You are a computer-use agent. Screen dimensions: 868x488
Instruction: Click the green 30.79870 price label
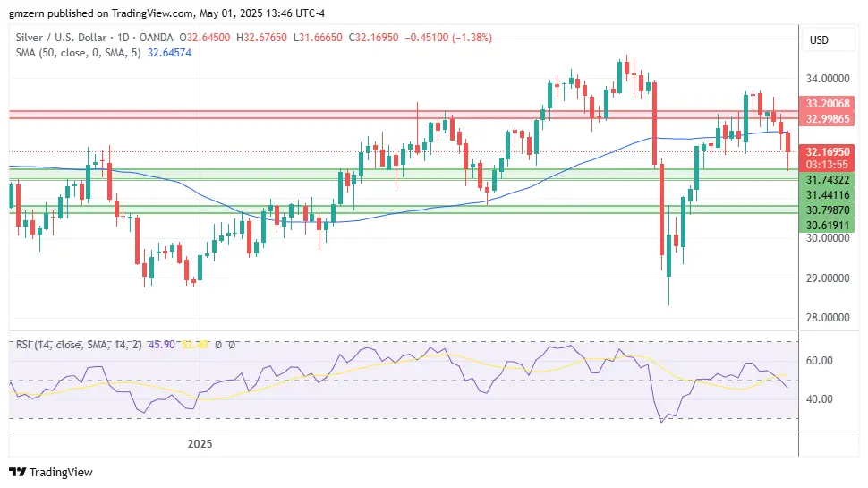tap(827, 210)
